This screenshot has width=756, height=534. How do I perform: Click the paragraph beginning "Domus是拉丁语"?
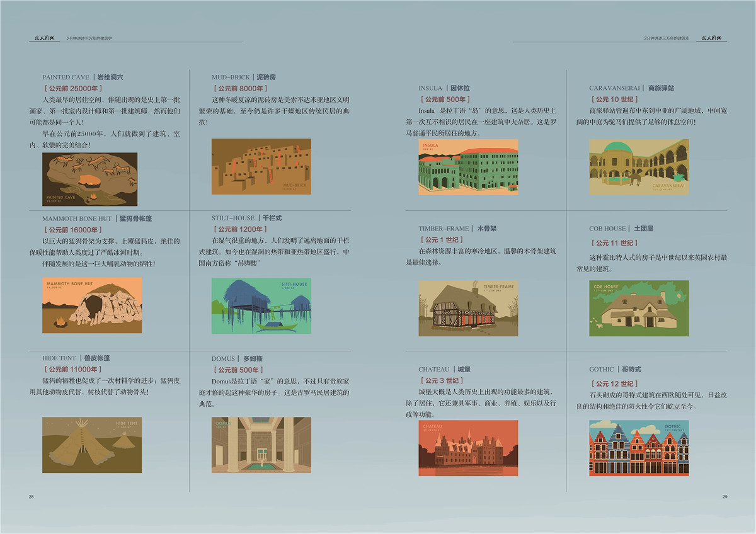coord(274,393)
